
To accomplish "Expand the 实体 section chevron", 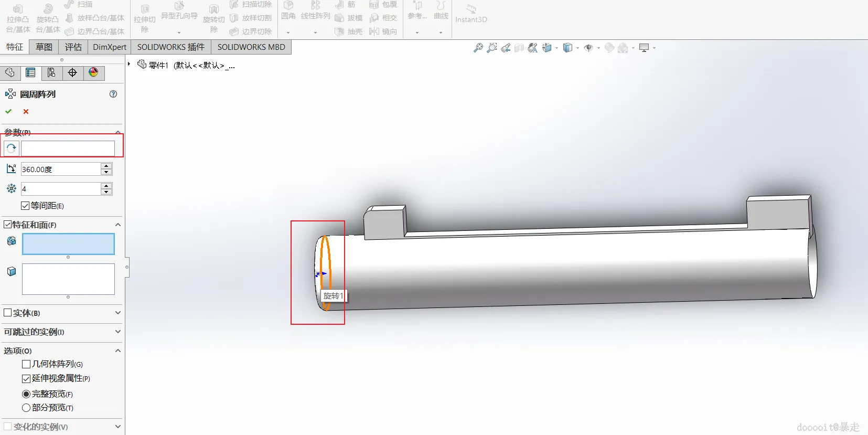I will click(118, 313).
